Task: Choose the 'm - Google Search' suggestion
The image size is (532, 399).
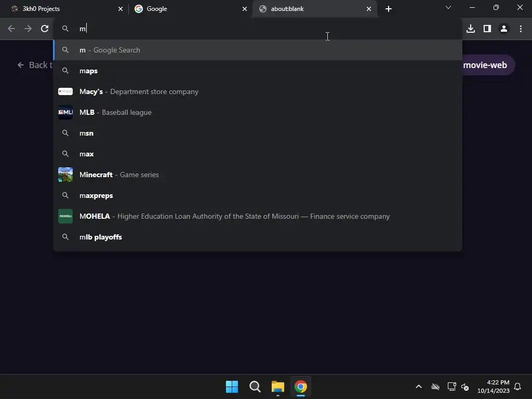Action: coord(258,50)
